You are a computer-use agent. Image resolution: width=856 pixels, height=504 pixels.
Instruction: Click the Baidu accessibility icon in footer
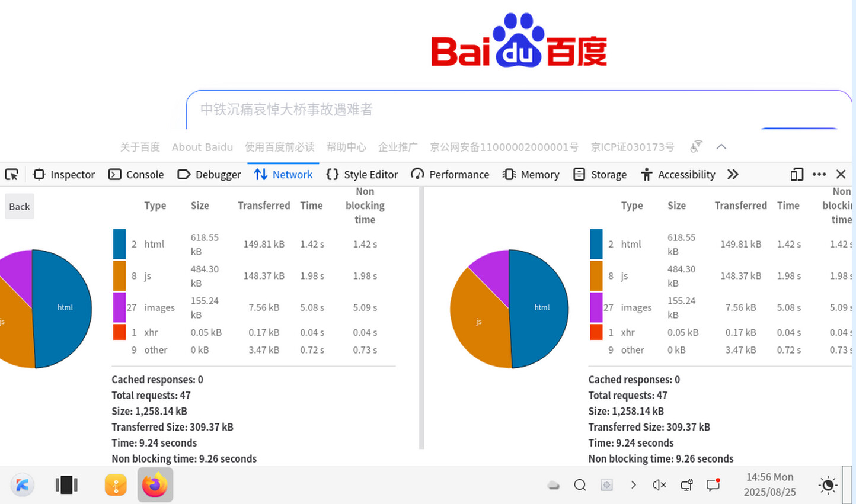pos(696,146)
